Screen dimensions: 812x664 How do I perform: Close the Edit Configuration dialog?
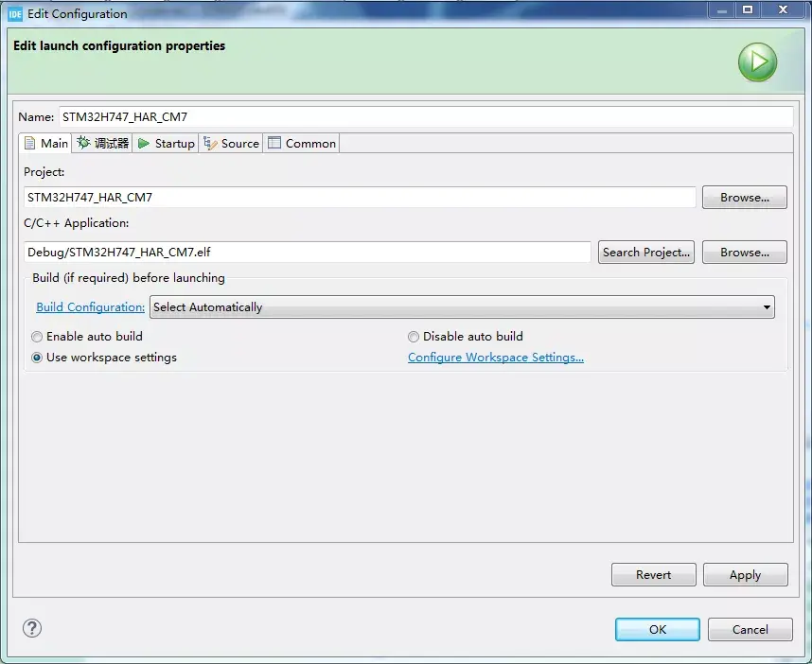783,9
